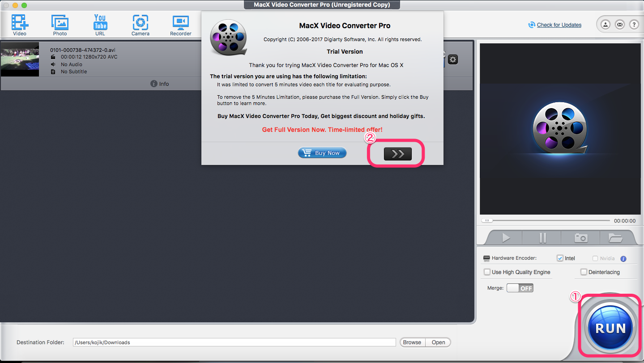Start conversion with RUN button
Screen dimensions: 644x363
coord(610,328)
